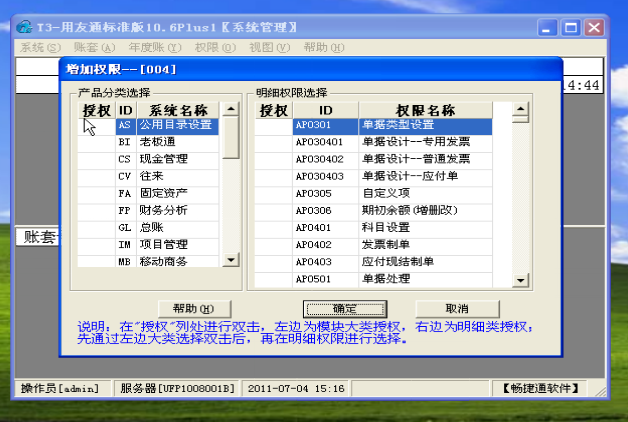Maximize the T3 main window
628x422 pixels.
tap(570, 28)
